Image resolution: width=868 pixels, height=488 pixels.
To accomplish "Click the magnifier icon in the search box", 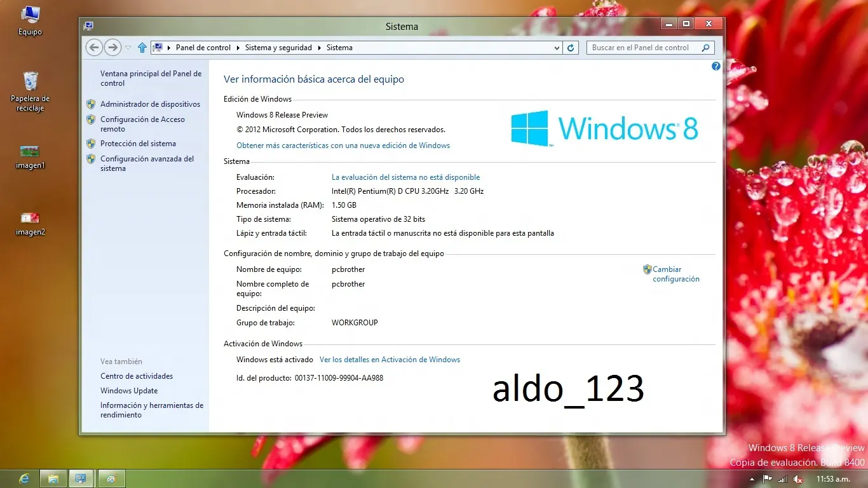I will coord(705,48).
